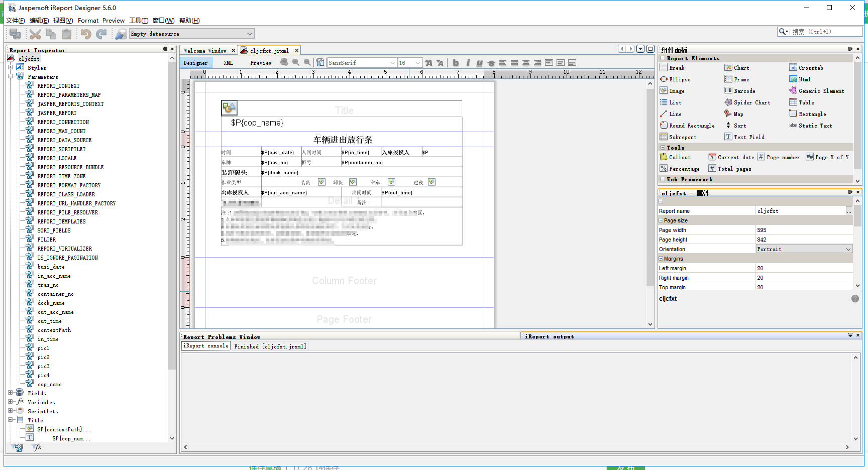Viewport: 868px width, 470px height.
Task: Justify text alignment
Action: tap(514, 63)
